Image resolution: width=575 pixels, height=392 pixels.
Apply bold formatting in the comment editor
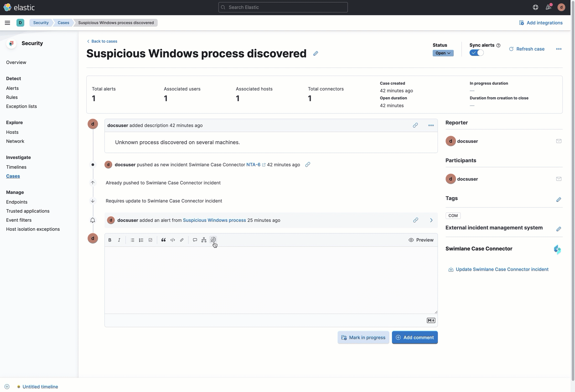tap(110, 240)
